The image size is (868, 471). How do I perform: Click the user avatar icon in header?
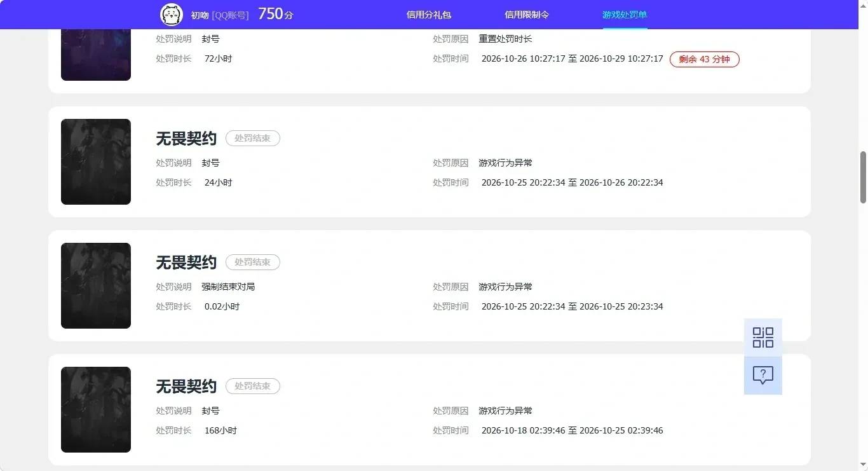(x=172, y=14)
